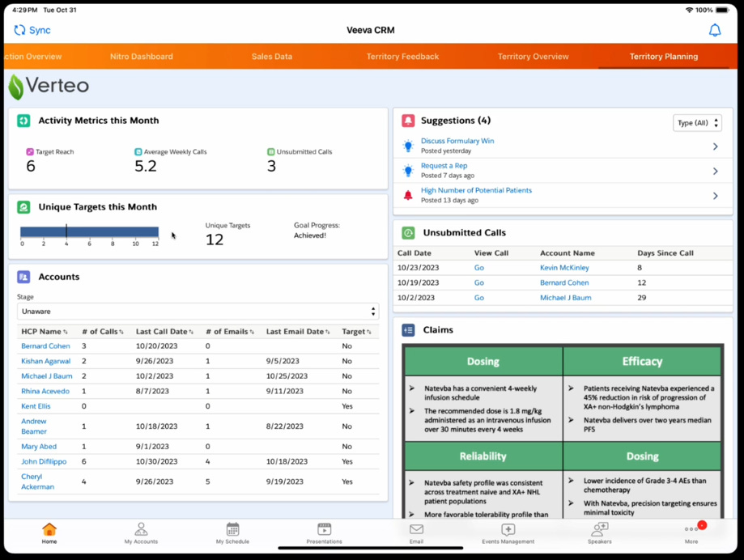Switch to Territory Overview tab
This screenshot has width=744, height=560.
pyautogui.click(x=534, y=57)
